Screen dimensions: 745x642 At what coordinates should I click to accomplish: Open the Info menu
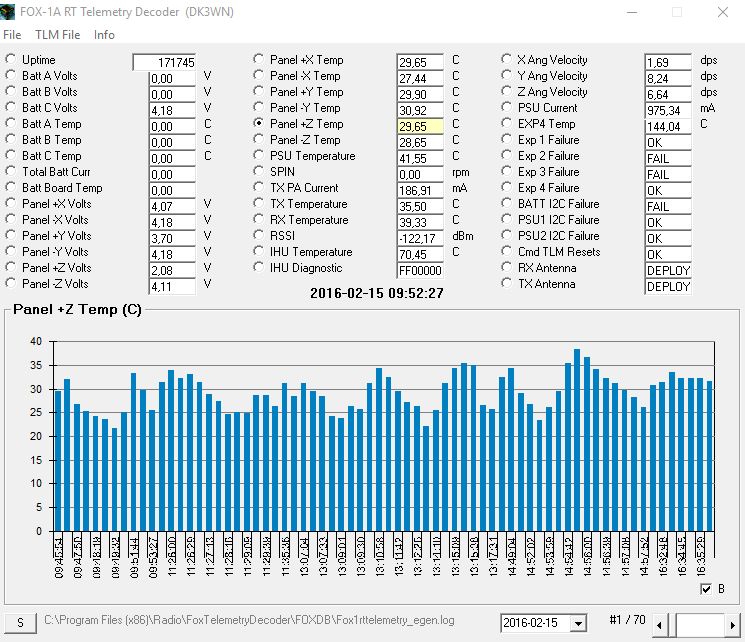(104, 35)
